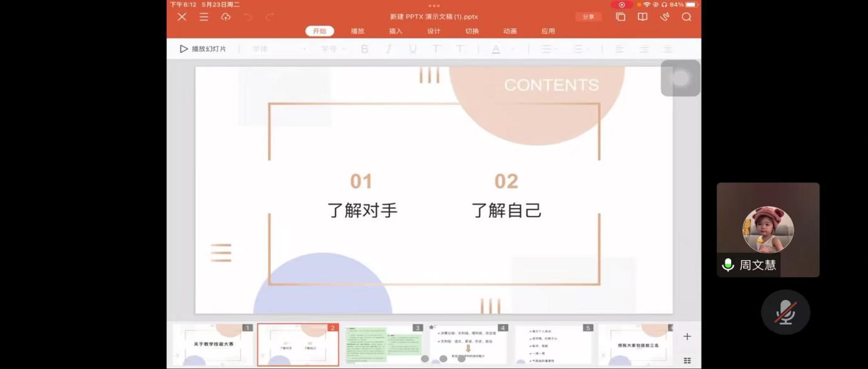The height and width of the screenshot is (369, 868).
Task: Click the 分享 share button
Action: tap(588, 17)
